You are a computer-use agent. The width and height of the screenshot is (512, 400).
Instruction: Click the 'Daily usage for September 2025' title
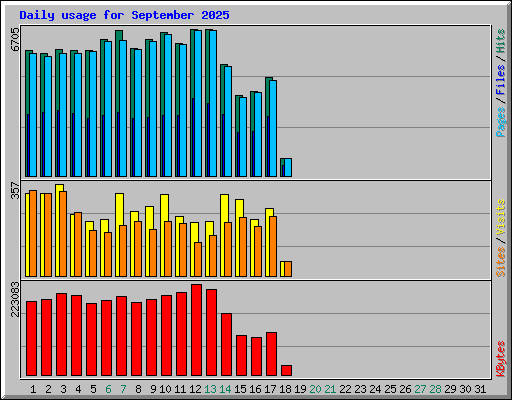click(124, 15)
